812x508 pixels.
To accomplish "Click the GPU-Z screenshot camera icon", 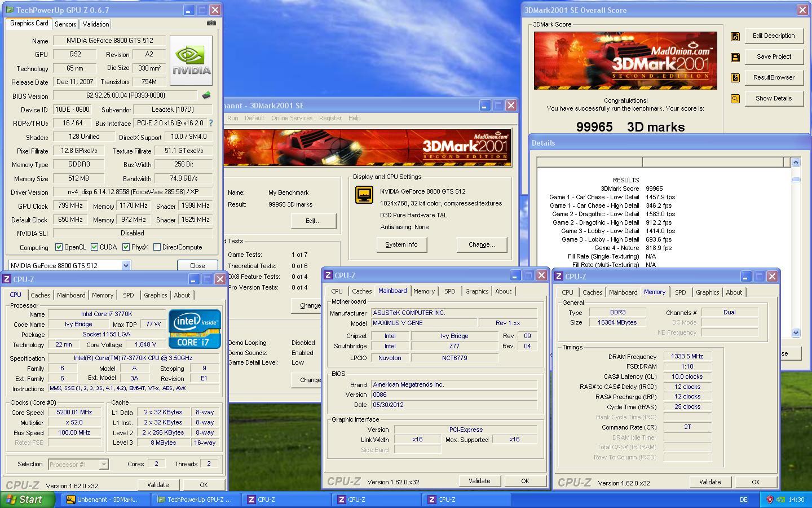I will pyautogui.click(x=211, y=23).
